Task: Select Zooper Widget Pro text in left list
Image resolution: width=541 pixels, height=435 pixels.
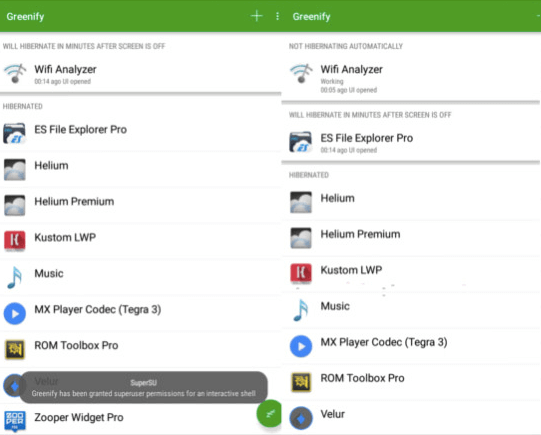Action: coord(79,417)
